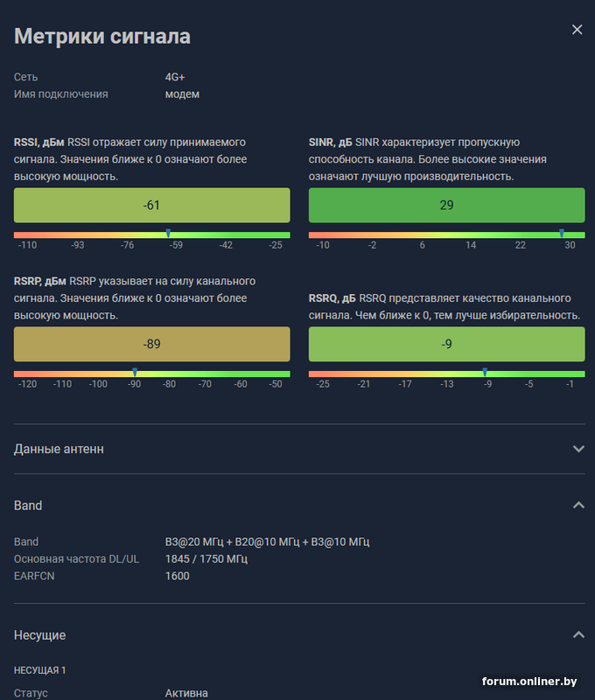This screenshot has height=700, width=595.
Task: Collapse the Band section chevron
Action: (577, 505)
